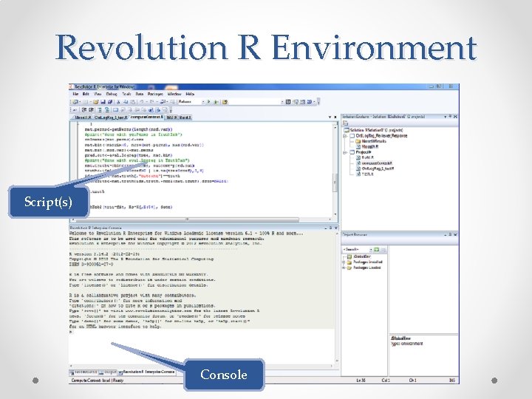Expand Packages Installed node
The height and width of the screenshot is (399, 532).
point(344,262)
